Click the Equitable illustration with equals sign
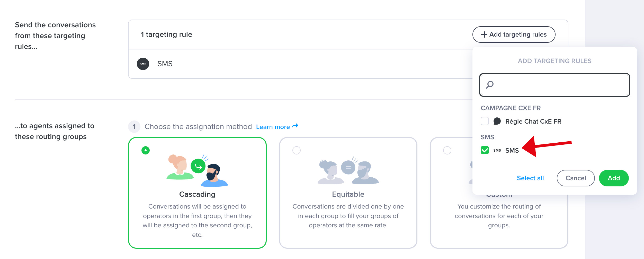Screen dimensions: 644x259 (x=348, y=170)
